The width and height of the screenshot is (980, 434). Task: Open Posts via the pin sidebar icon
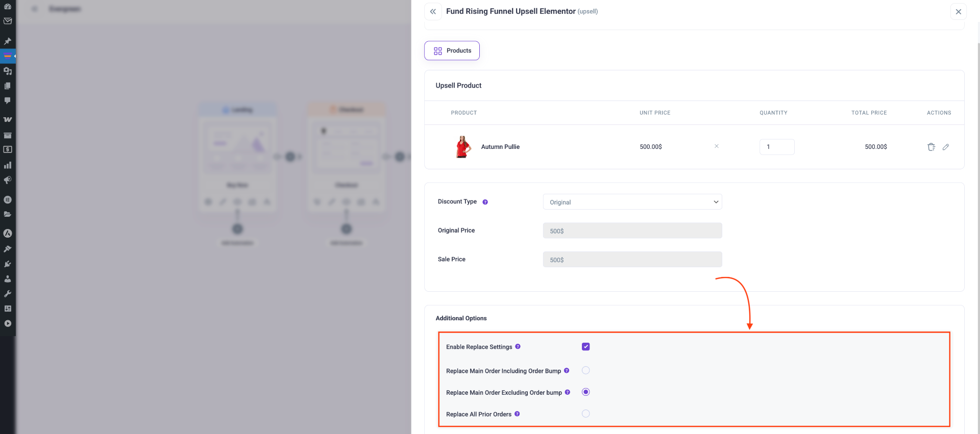8,41
